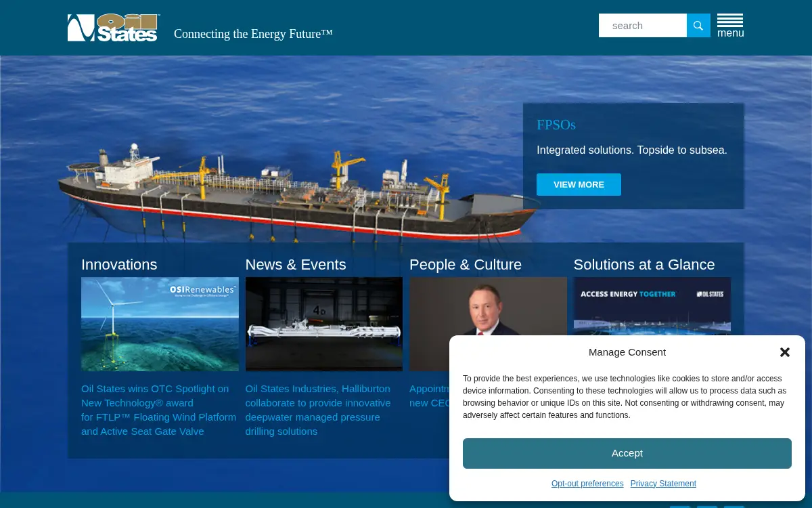The height and width of the screenshot is (508, 812).
Task: Open Solutions at a Glance heading
Action: pos(644,265)
